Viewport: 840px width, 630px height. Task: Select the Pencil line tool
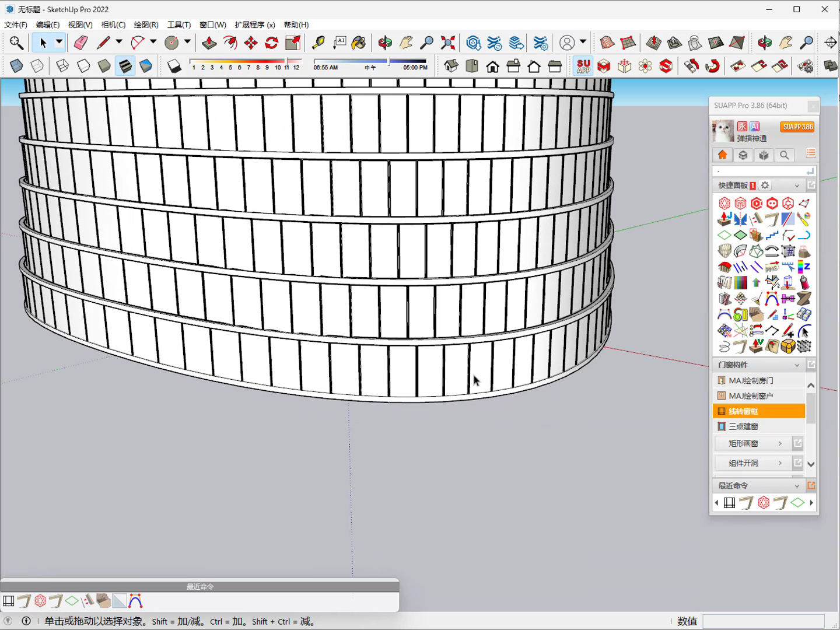[x=103, y=43]
